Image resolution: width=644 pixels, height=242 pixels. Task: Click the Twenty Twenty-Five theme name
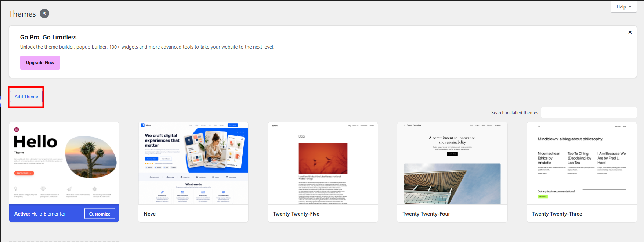pos(296,214)
